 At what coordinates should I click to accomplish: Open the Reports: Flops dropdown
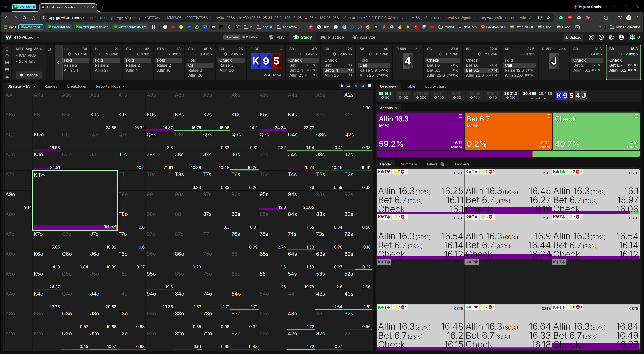point(110,86)
